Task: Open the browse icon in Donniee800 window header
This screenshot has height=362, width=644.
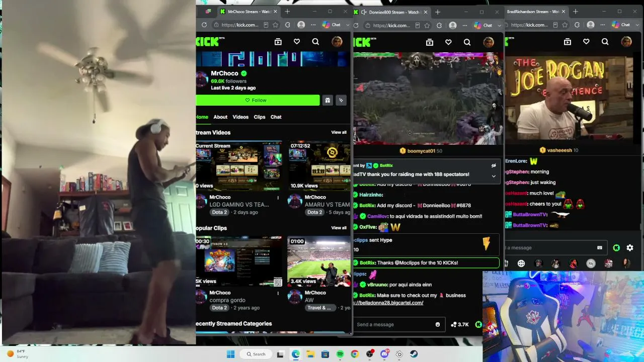Action: [x=429, y=42]
